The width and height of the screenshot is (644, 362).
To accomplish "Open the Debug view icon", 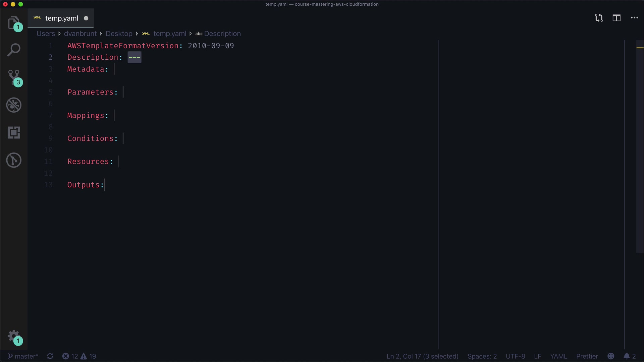I will tap(14, 105).
